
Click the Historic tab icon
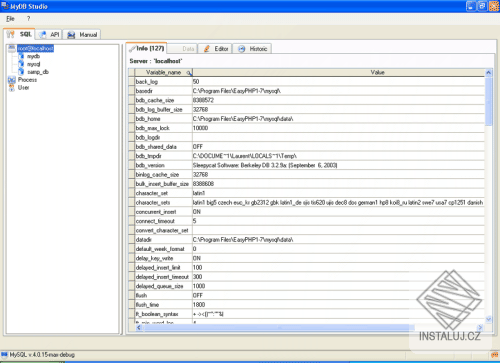[x=242, y=49]
